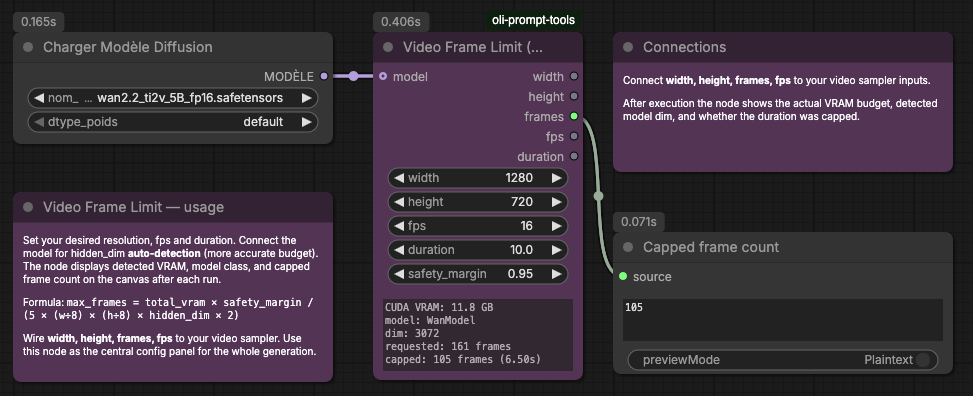973x396 pixels.
Task: Collapse the Charger Modèle Diffusion node via its dot
Action: [28, 47]
